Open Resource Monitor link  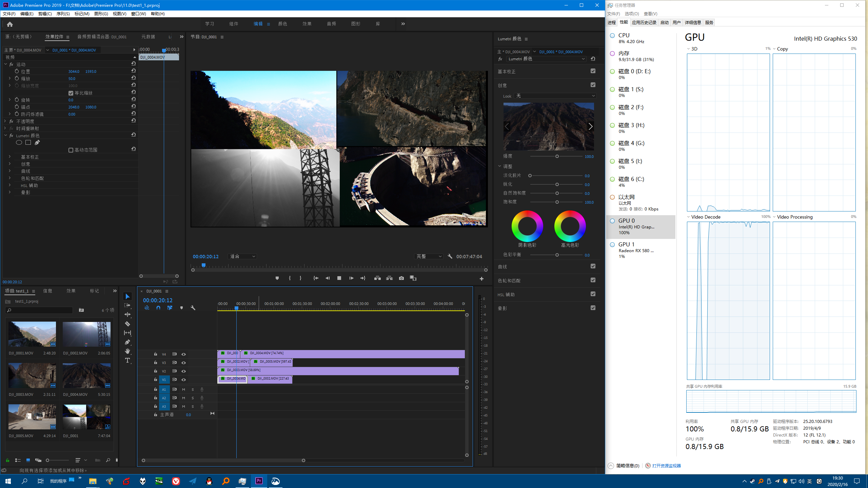pos(666,466)
